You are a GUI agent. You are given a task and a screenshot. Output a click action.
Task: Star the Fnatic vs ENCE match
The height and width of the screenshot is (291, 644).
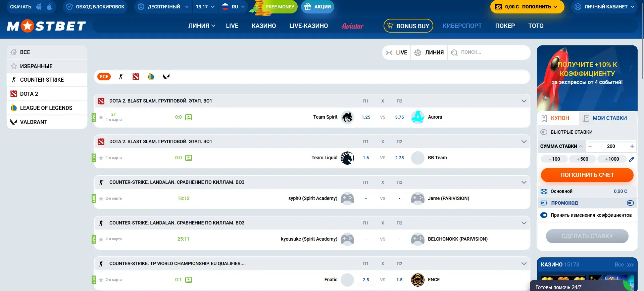click(x=101, y=280)
